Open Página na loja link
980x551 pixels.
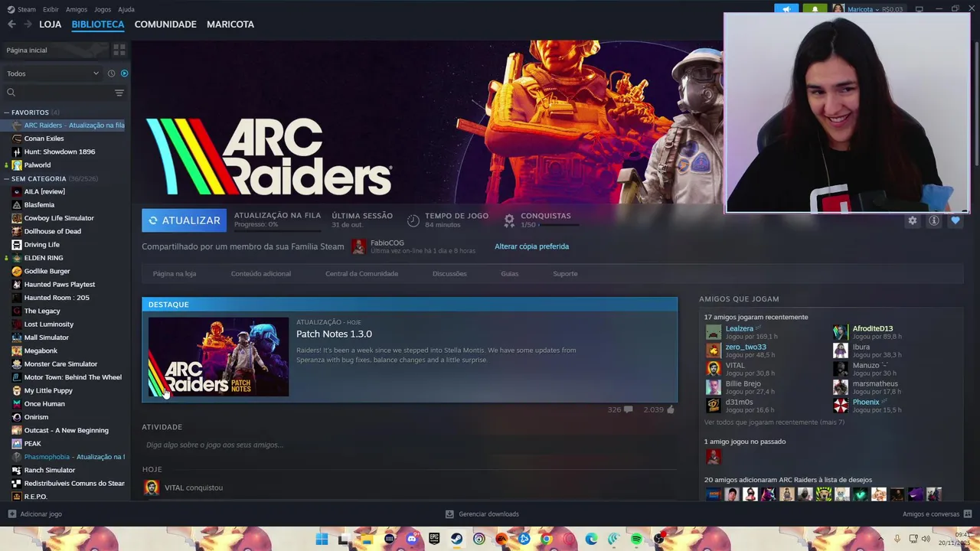tap(175, 274)
